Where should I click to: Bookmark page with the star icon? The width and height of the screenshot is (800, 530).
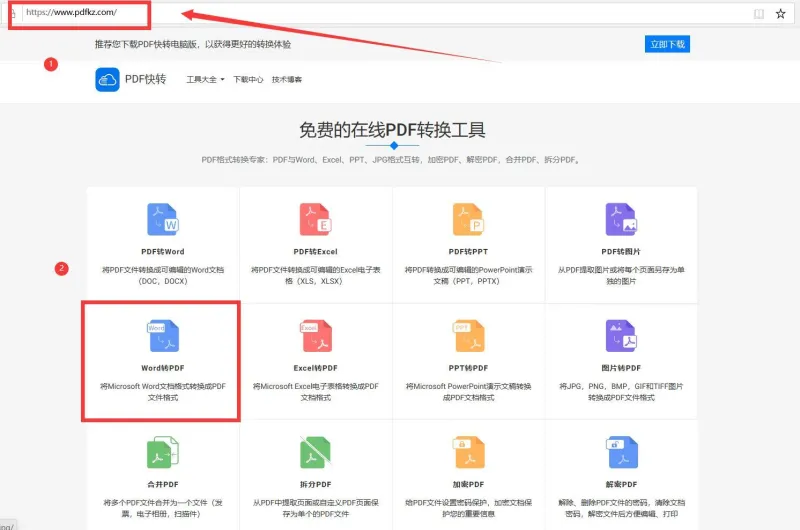[x=781, y=14]
